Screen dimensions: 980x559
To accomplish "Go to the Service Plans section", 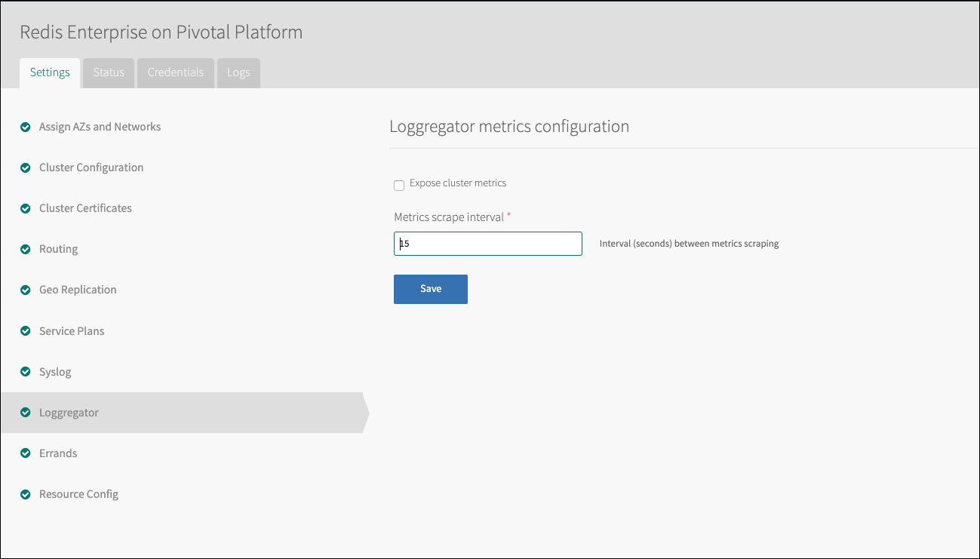I will [72, 331].
